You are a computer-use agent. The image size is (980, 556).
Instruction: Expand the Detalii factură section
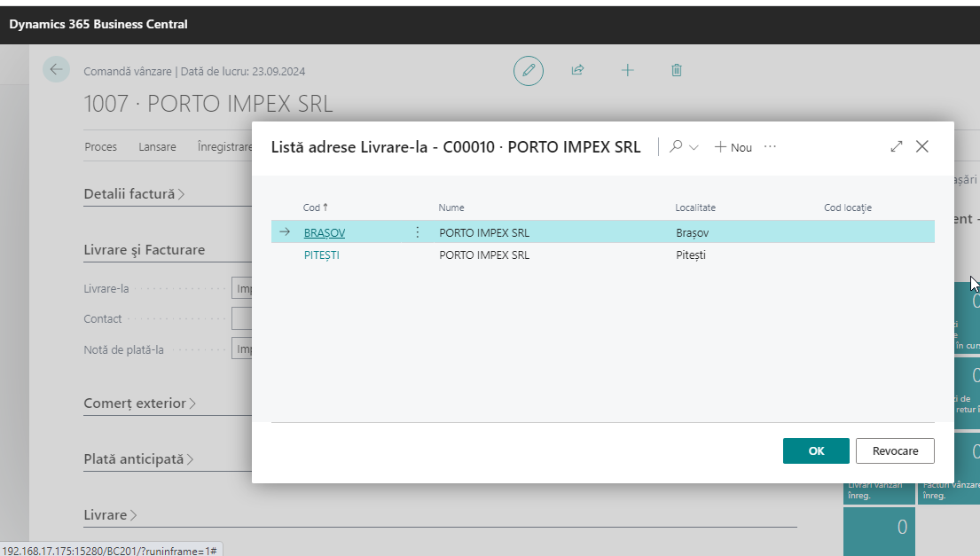point(134,193)
